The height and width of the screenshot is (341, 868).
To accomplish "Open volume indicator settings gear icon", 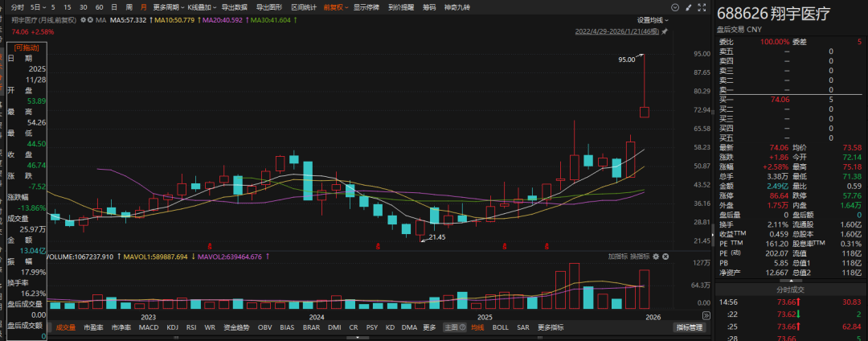I will coord(656,257).
